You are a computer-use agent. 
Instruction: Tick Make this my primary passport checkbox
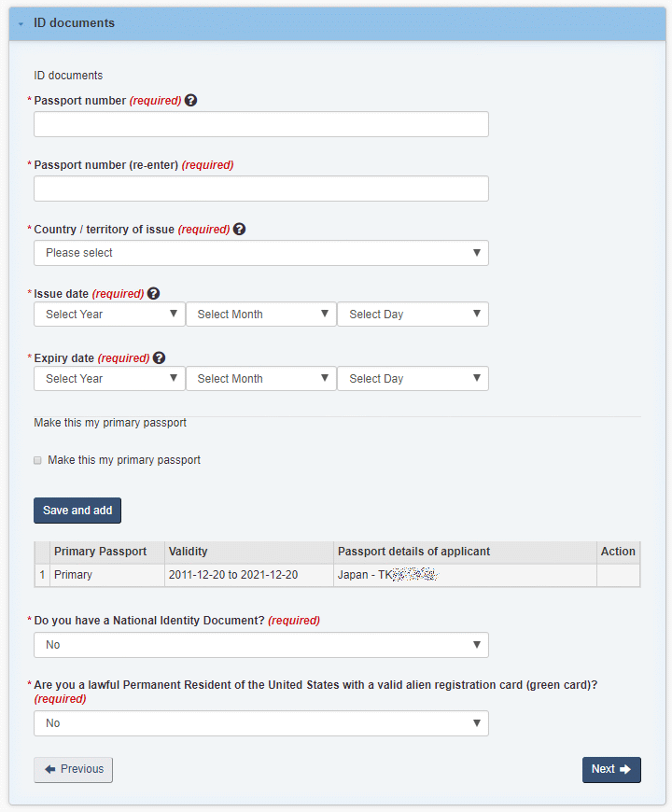click(x=37, y=460)
